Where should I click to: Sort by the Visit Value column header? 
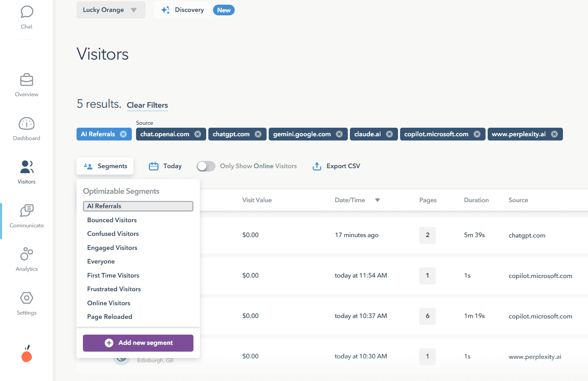[257, 200]
